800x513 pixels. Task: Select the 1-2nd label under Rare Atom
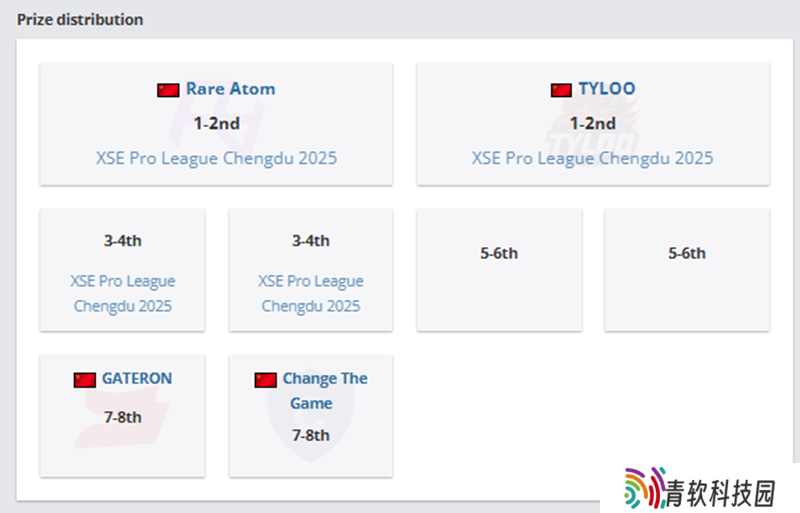216,123
